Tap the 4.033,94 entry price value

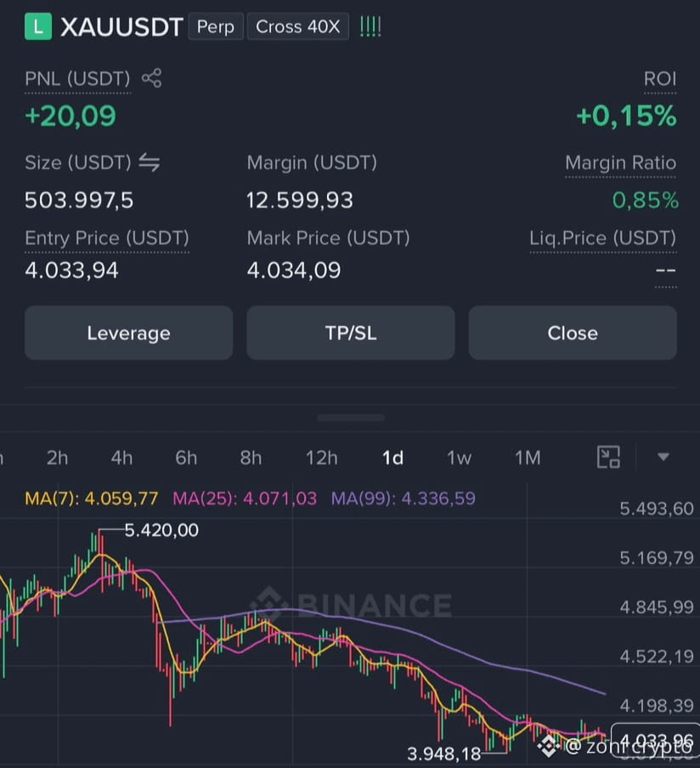(71, 270)
